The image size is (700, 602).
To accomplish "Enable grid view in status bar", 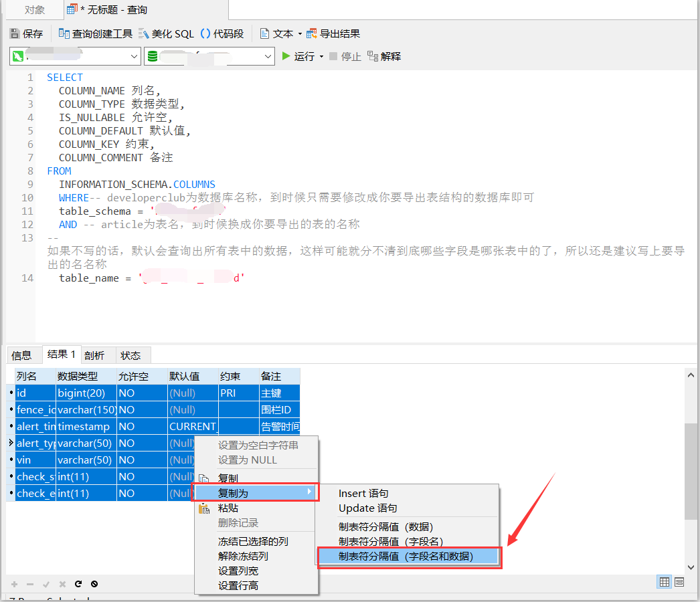I will pyautogui.click(x=663, y=581).
